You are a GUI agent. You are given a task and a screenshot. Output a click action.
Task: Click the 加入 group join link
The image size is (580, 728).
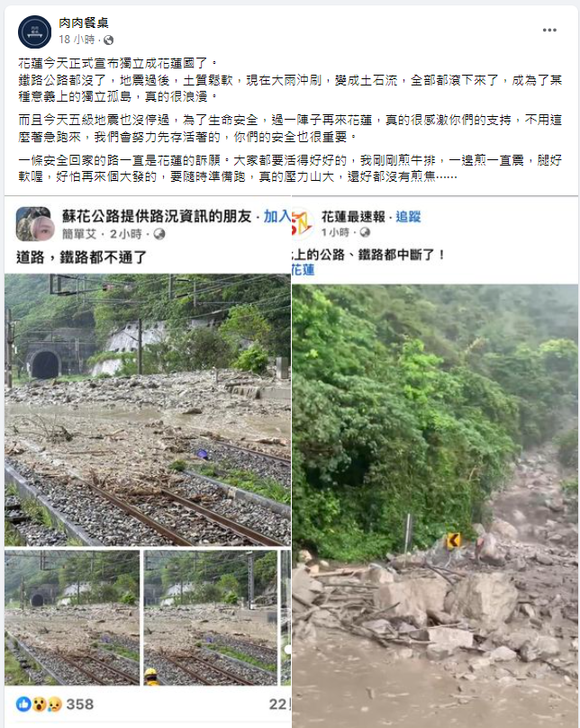[277, 216]
